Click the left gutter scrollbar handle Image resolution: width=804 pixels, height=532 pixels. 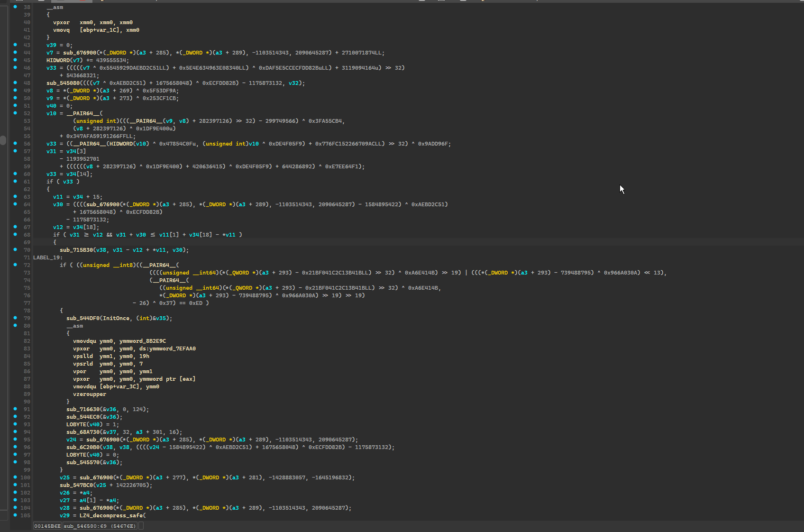[x=3, y=140]
